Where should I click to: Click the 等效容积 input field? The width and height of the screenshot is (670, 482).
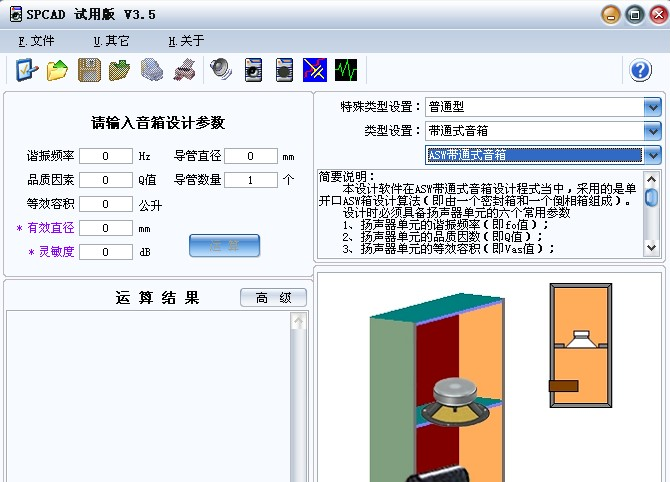(x=106, y=204)
